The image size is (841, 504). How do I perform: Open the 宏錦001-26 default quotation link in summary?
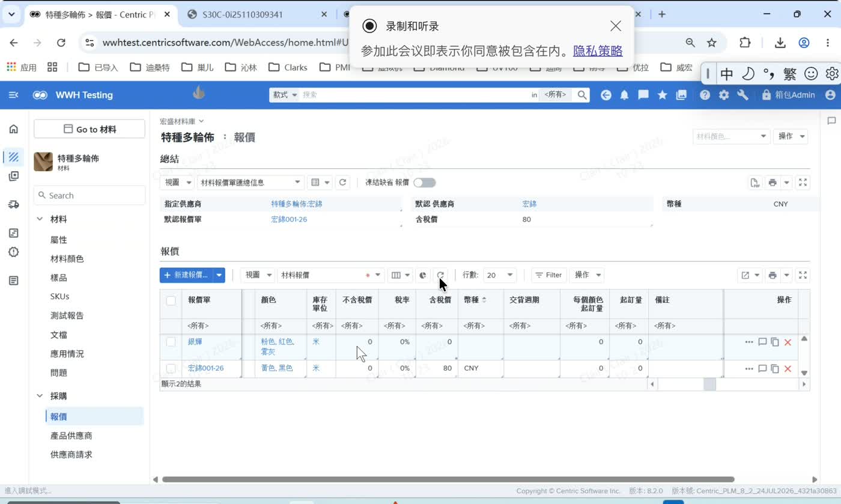pyautogui.click(x=289, y=219)
